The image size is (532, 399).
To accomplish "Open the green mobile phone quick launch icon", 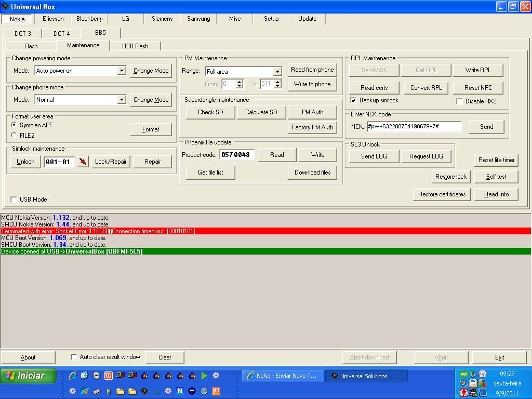I will pyautogui.click(x=109, y=391).
